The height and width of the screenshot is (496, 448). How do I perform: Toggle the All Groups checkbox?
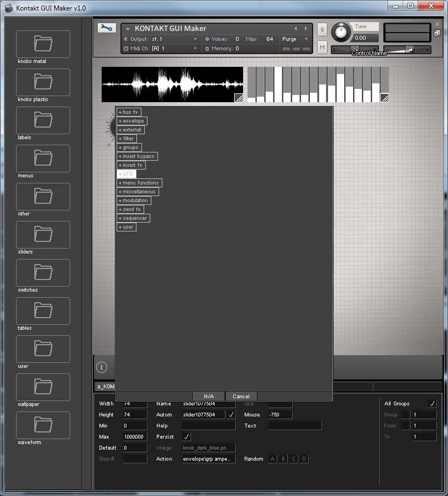(x=432, y=404)
